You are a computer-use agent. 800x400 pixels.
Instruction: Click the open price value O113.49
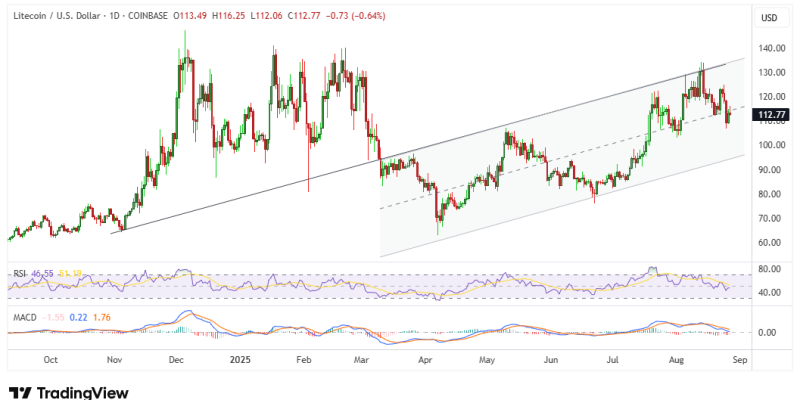coord(190,16)
